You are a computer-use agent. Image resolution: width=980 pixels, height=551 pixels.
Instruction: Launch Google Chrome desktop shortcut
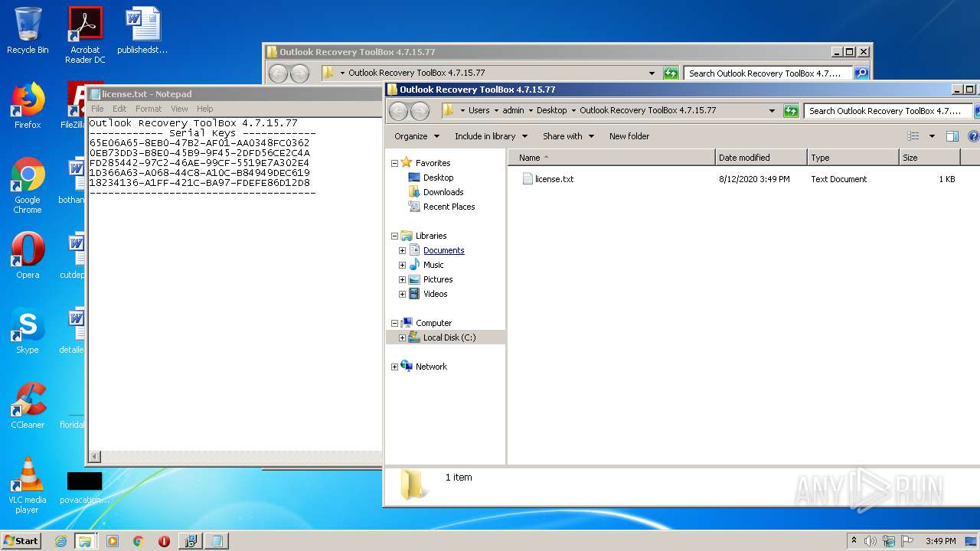pos(28,185)
